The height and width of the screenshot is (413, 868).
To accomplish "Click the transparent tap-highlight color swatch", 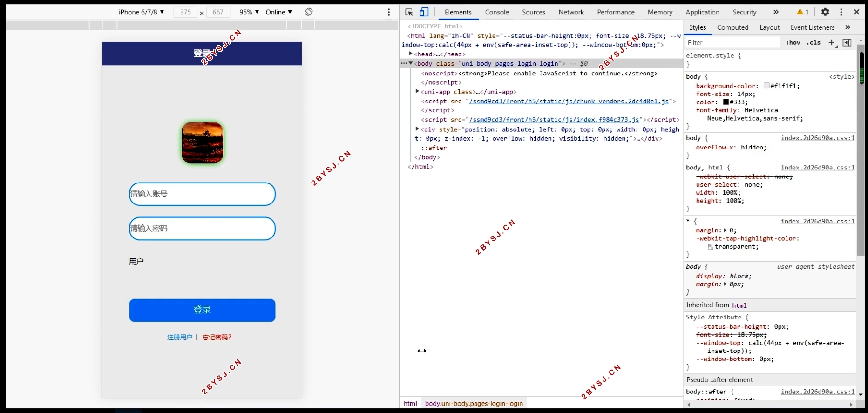I will pos(711,246).
